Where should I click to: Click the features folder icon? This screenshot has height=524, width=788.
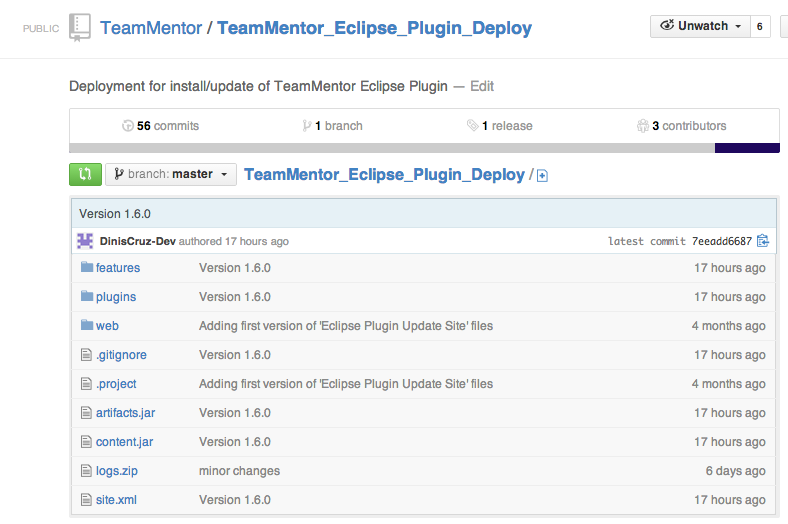point(86,268)
